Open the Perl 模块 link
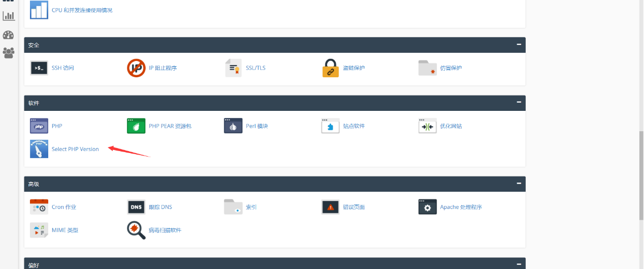Image resolution: width=644 pixels, height=269 pixels. pos(257,126)
